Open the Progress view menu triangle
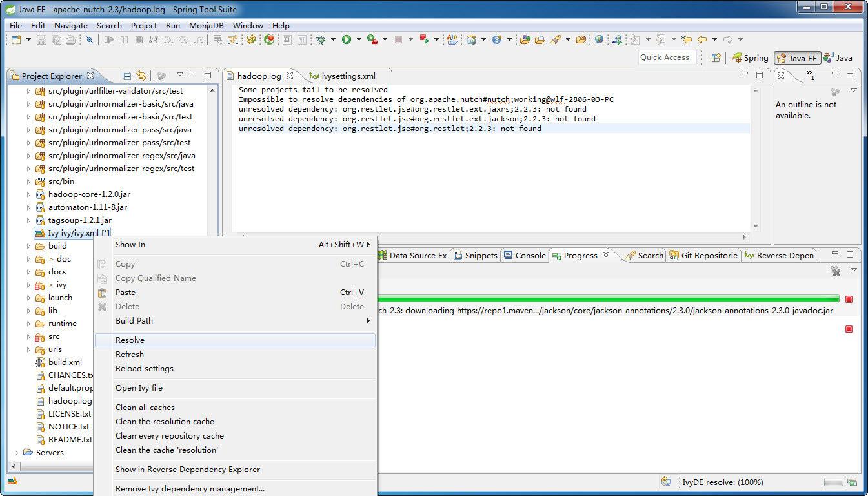This screenshot has height=496, width=868. [x=853, y=270]
